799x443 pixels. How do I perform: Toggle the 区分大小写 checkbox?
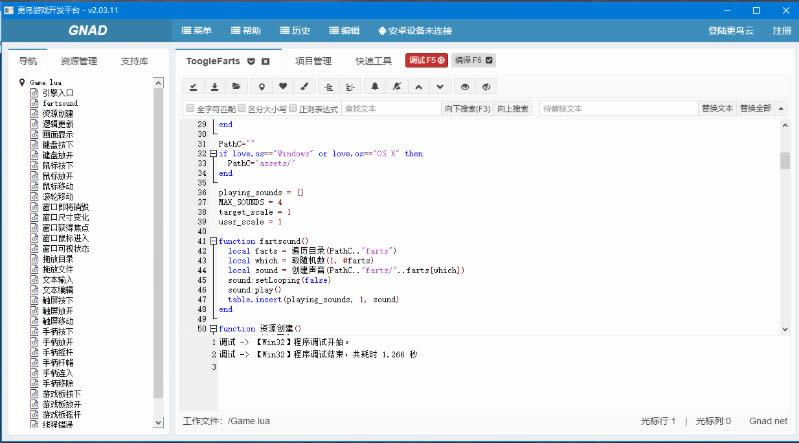[241, 108]
